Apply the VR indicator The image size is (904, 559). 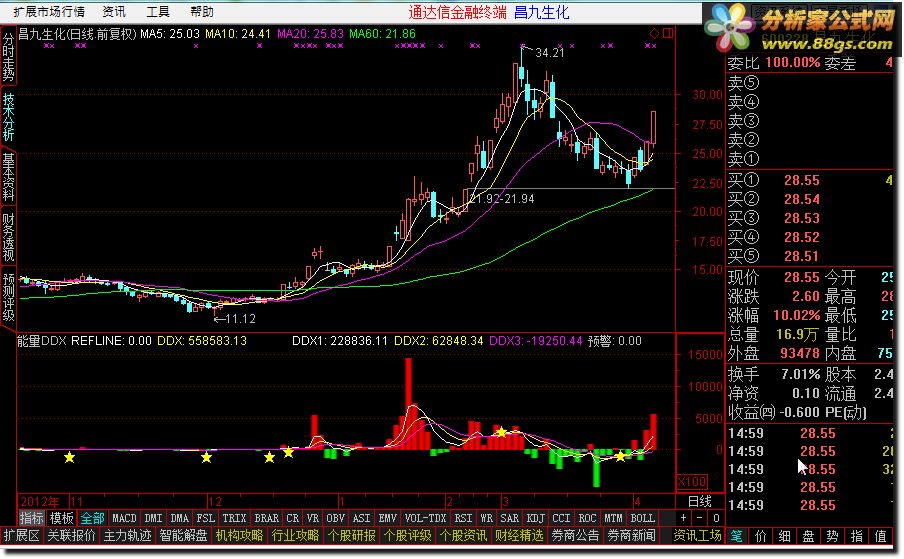(x=312, y=518)
